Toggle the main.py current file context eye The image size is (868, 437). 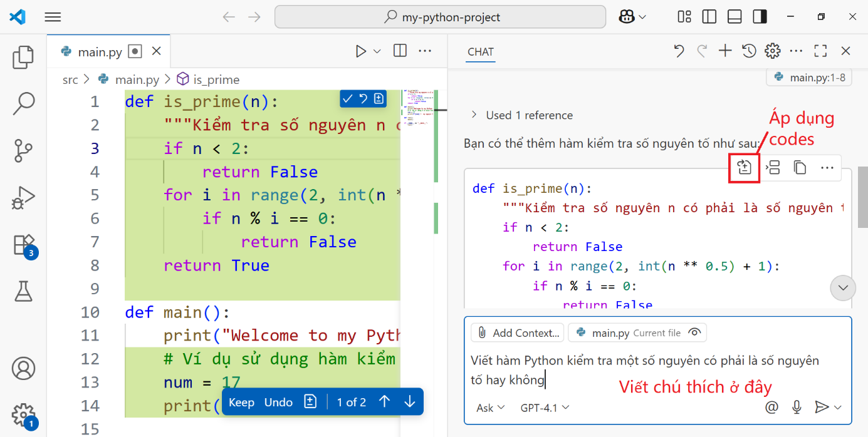click(694, 332)
